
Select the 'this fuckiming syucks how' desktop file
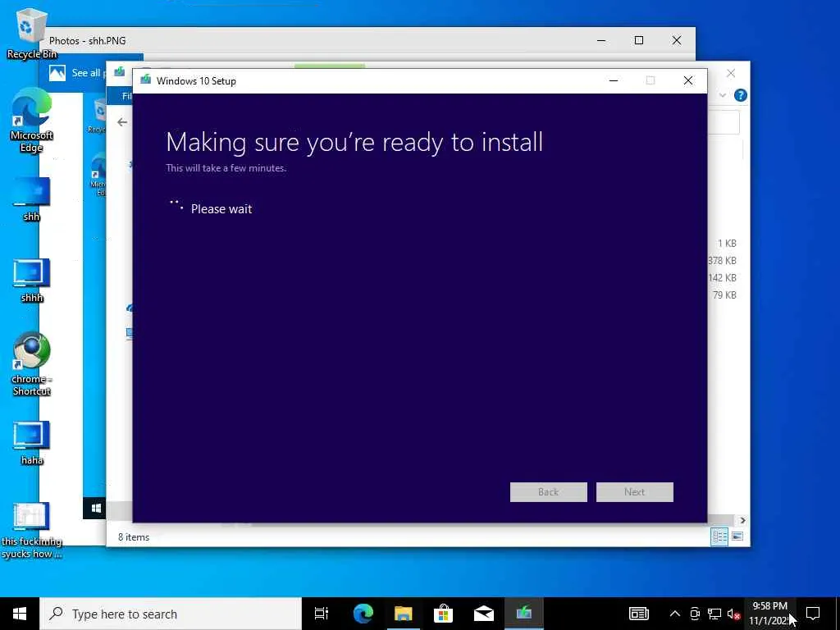point(31,531)
